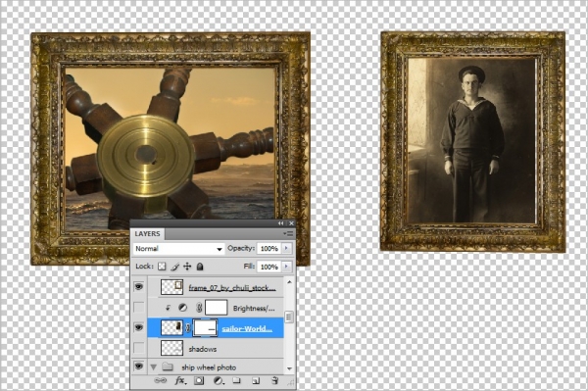
Task: Hide the frame_07_by_chulii_stock layer
Action: [139, 287]
